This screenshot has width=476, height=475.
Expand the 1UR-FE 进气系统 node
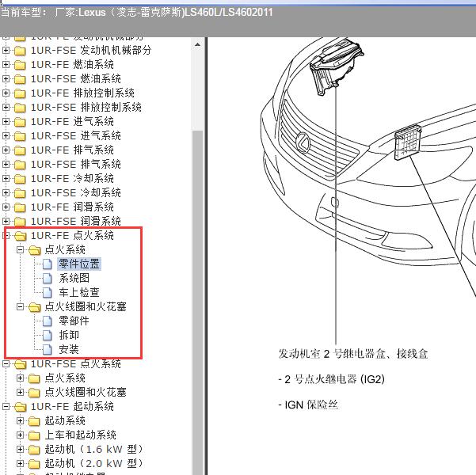coord(6,121)
